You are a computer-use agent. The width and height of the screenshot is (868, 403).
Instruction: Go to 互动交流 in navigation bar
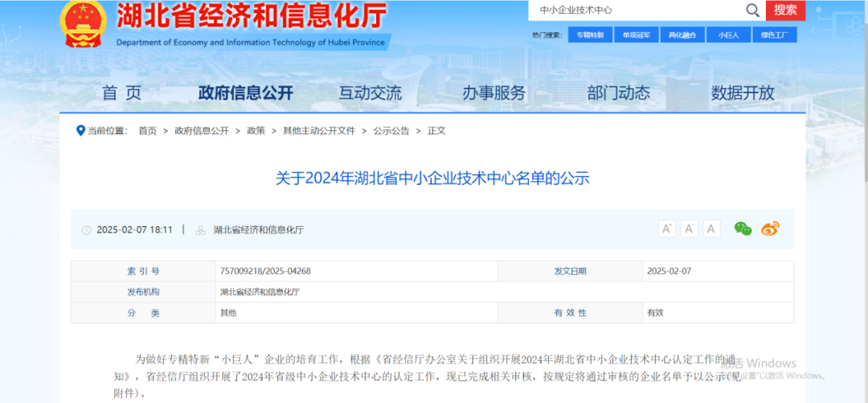pyautogui.click(x=370, y=93)
